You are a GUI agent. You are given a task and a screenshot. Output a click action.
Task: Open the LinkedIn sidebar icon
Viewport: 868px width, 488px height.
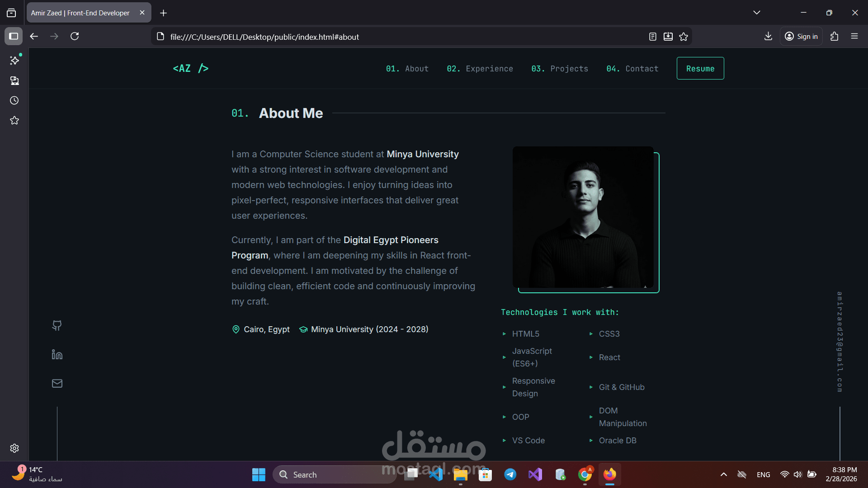coord(57,355)
